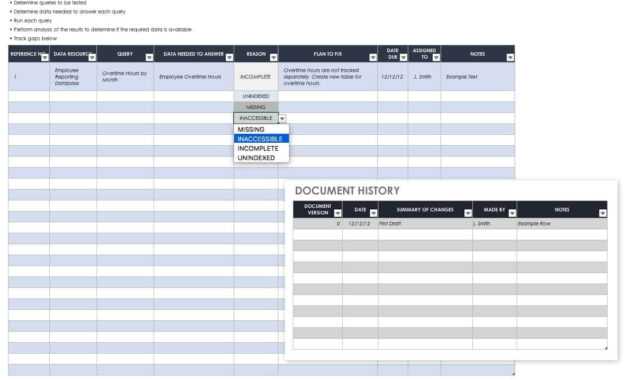Viewport: 630px width, 380px height.
Task: Choose INCOMPLETE from the dropdown list
Action: click(261, 149)
